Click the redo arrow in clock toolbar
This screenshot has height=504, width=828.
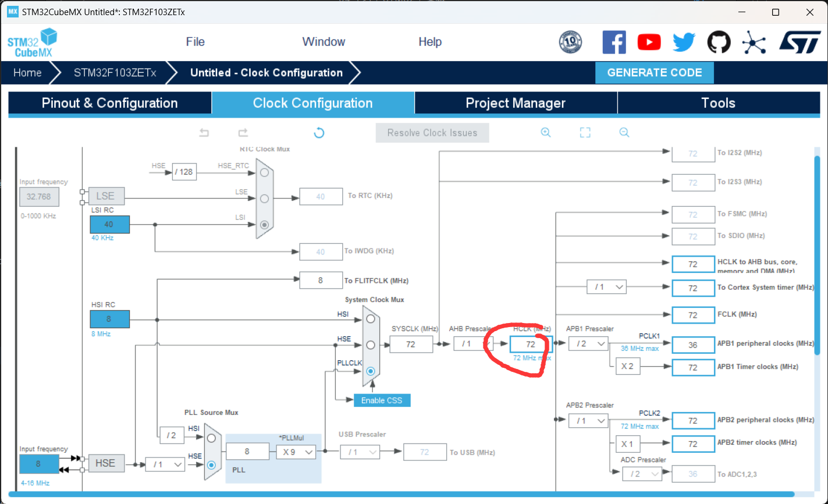point(243,133)
